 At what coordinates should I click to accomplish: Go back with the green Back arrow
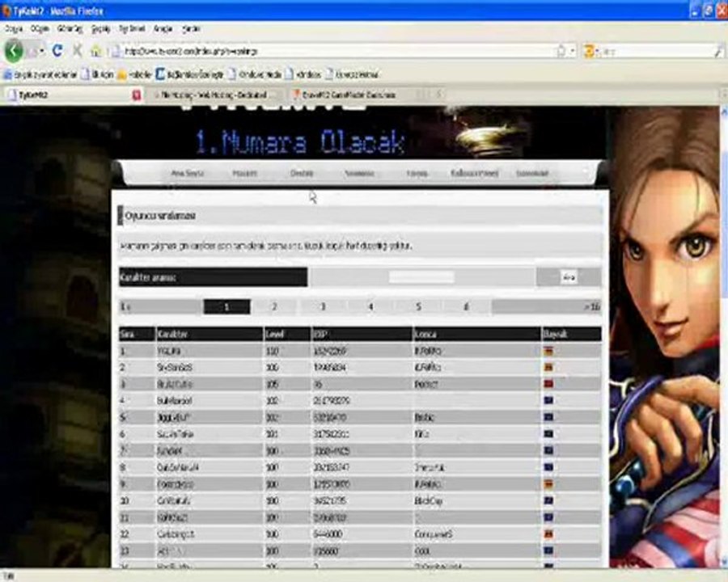[x=14, y=51]
